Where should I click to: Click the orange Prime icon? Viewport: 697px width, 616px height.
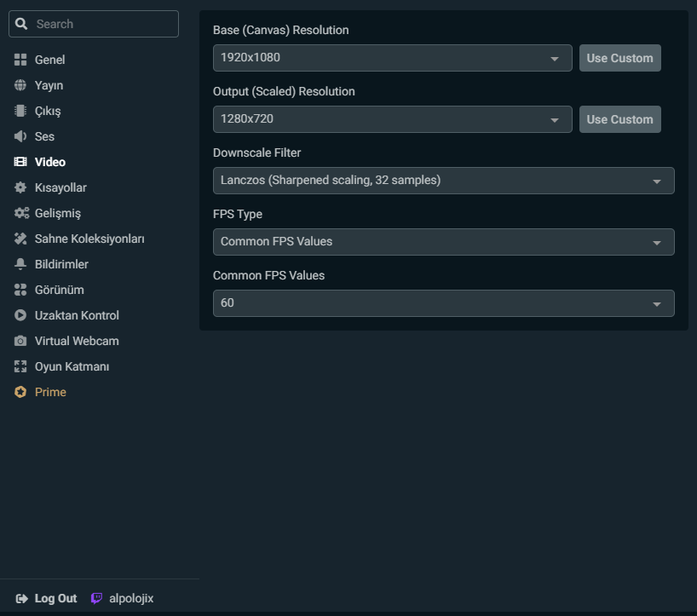point(19,392)
